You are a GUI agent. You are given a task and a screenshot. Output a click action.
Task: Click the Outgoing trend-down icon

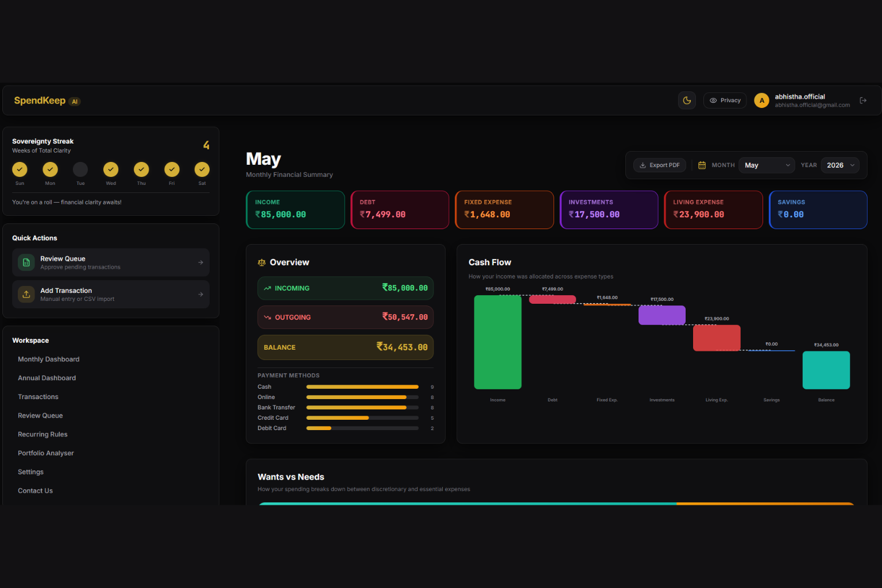pyautogui.click(x=268, y=318)
